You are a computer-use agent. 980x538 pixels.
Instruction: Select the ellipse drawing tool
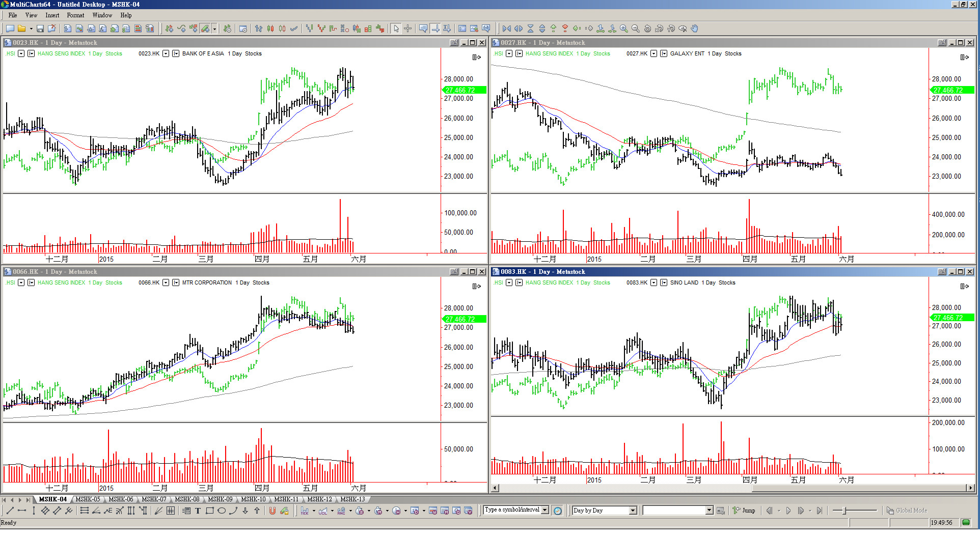[222, 511]
